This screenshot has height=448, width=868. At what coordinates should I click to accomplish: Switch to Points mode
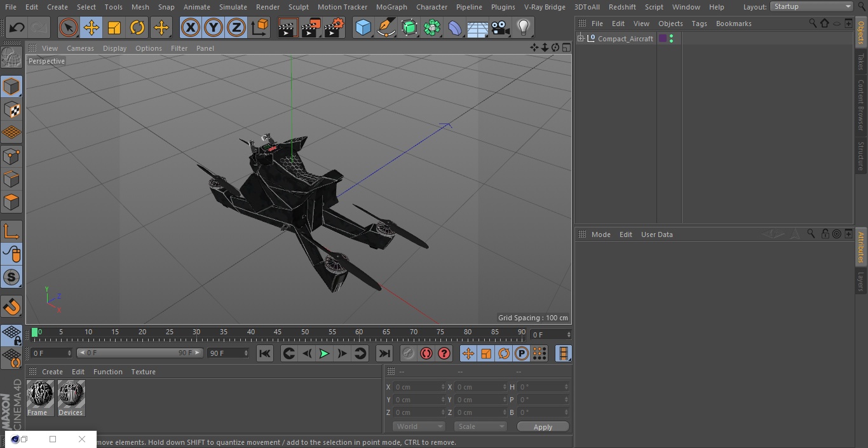pyautogui.click(x=11, y=156)
